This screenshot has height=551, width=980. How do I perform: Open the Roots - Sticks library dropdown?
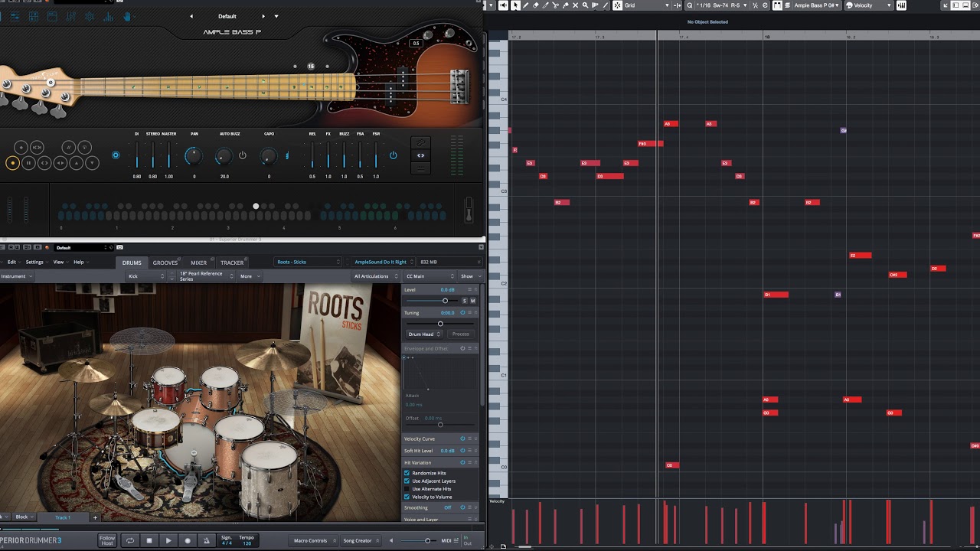(x=309, y=262)
